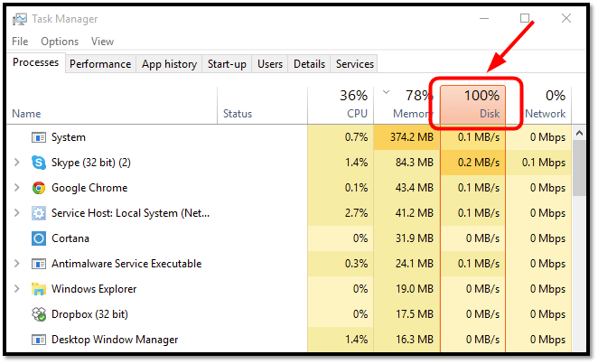This screenshot has height=364, width=598.
Task: Click the vertical scrollbar thumb
Action: point(579,168)
